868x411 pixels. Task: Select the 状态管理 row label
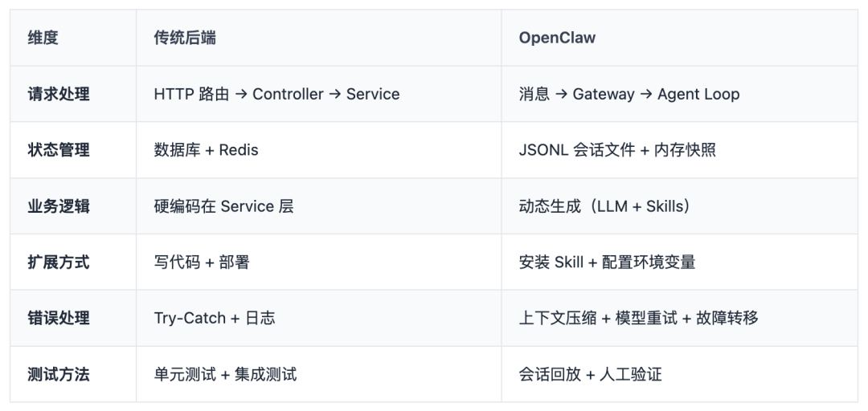[x=59, y=150]
